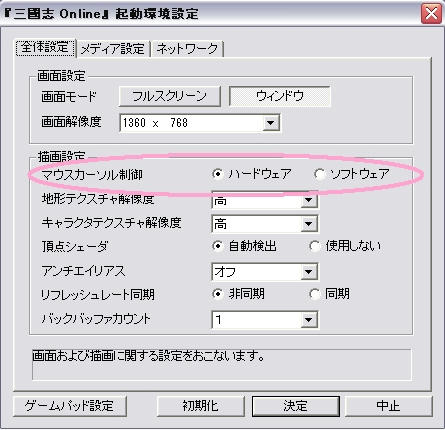Open the アンチエイリアス dropdown
445x430 pixels.
pyautogui.click(x=309, y=272)
